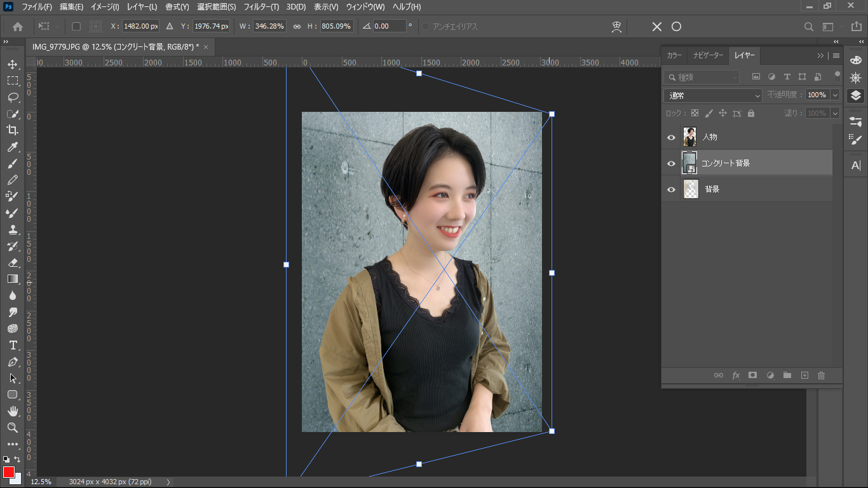The height and width of the screenshot is (488, 868).
Task: Select the Rectangular Marquee tool
Action: point(12,81)
